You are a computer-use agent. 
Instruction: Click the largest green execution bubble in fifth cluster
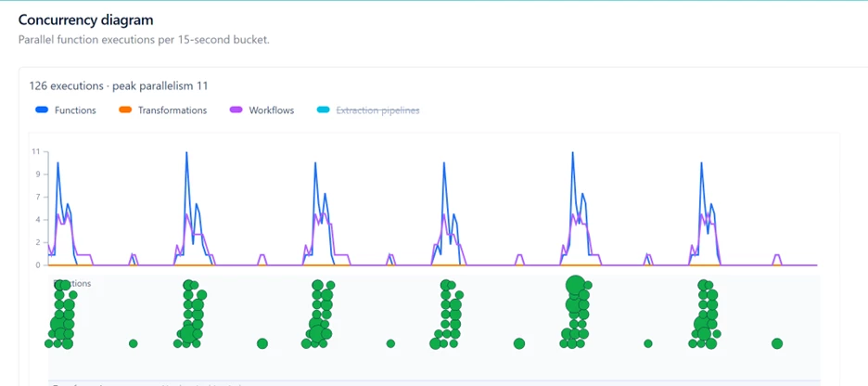(575, 285)
